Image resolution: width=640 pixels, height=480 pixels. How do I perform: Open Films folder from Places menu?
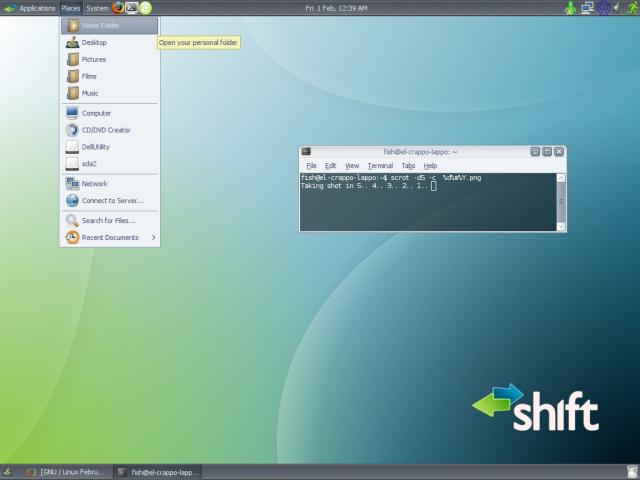[x=110, y=76]
